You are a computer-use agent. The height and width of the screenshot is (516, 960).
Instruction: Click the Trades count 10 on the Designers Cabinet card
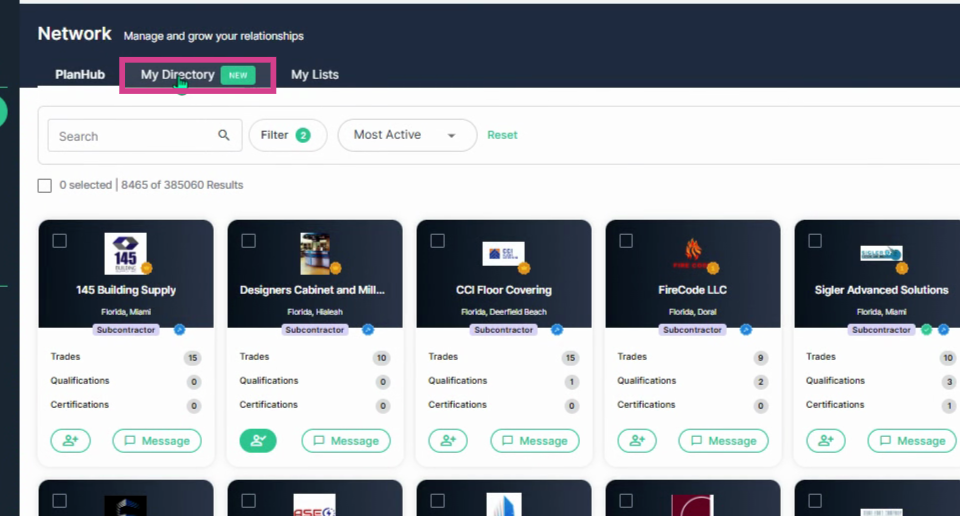point(381,358)
